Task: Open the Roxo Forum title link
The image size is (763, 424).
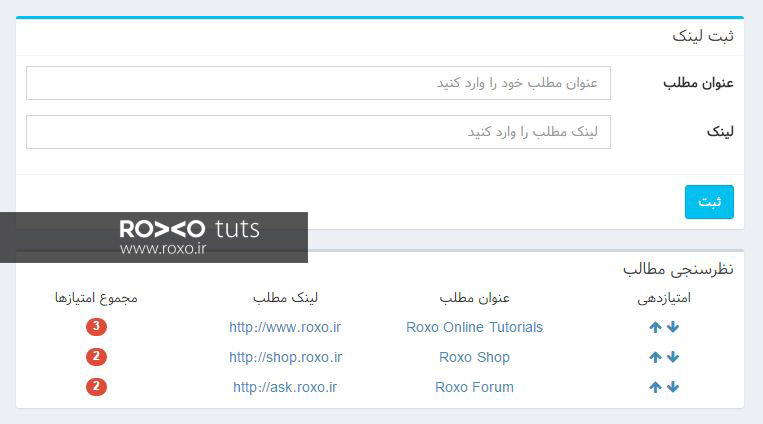Action: click(474, 387)
